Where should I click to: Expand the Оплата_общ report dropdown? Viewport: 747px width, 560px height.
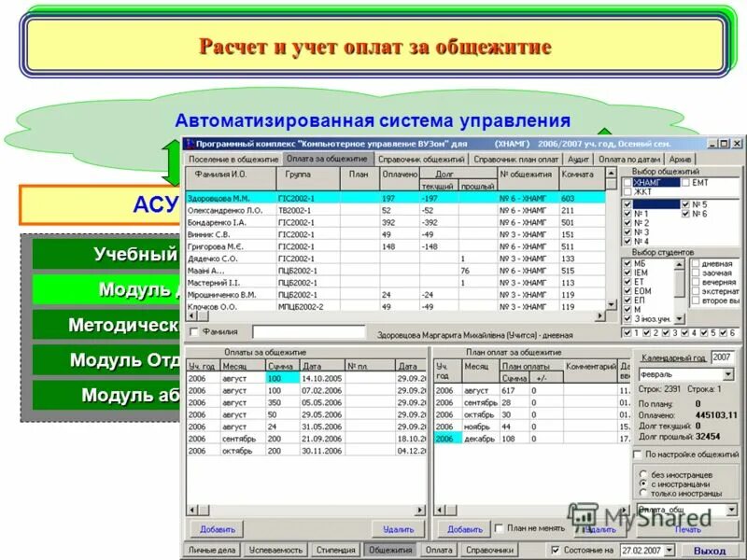[732, 511]
